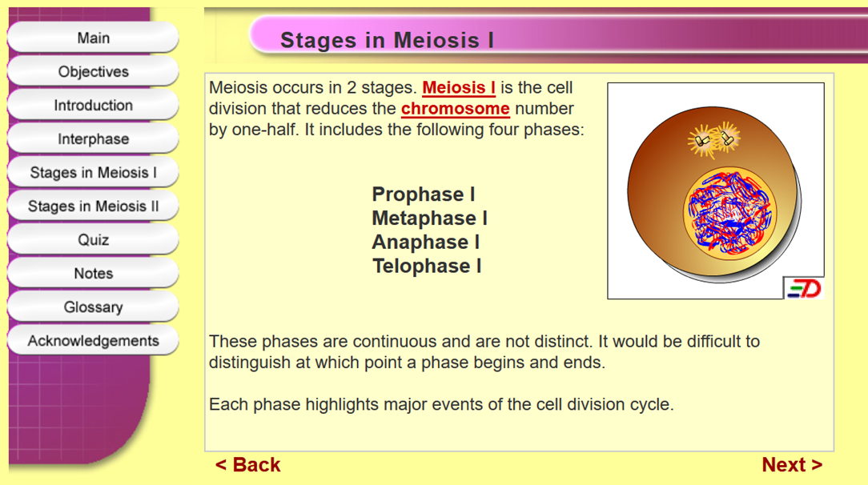
Task: Open Stages in Meiosis II section
Action: pyautogui.click(x=93, y=206)
